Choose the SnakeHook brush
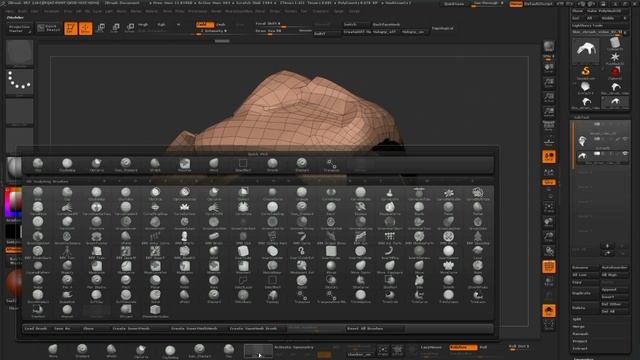Screen dimensions: 640x360 pyautogui.click(x=67, y=297)
